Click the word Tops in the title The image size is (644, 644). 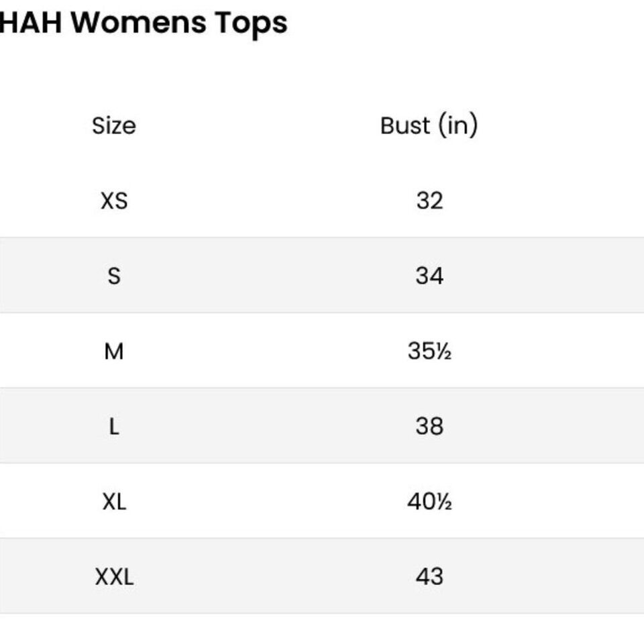tap(251, 24)
